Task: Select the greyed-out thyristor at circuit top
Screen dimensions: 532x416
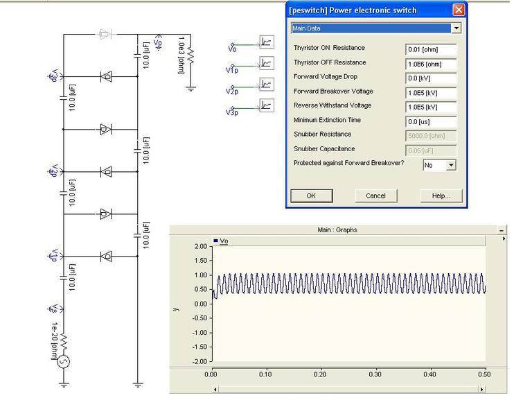Action: [105, 34]
